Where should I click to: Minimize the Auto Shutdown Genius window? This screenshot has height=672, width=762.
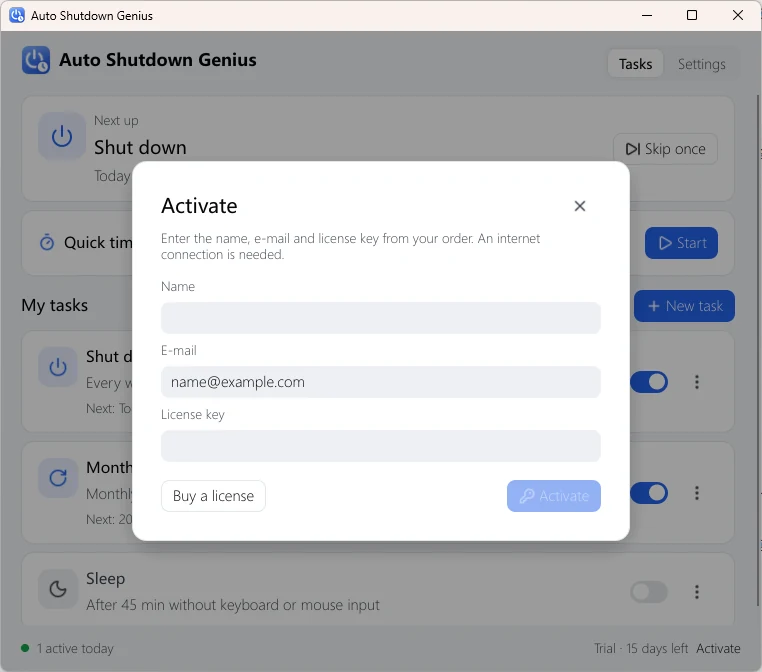click(647, 16)
